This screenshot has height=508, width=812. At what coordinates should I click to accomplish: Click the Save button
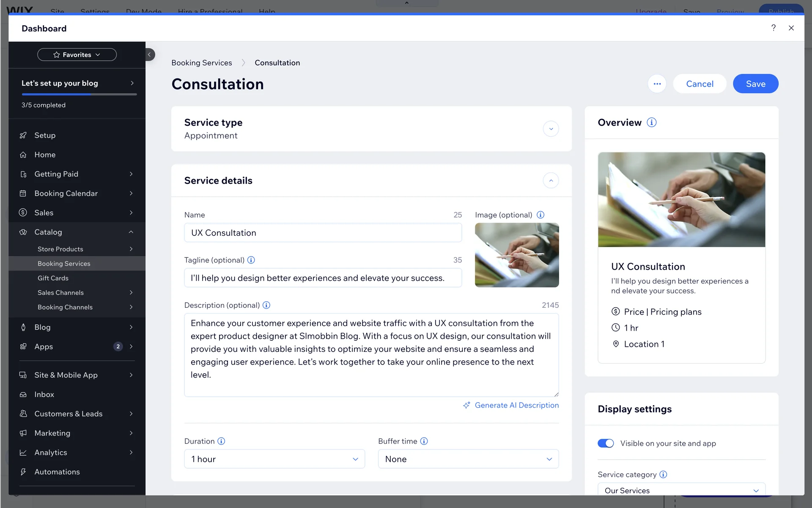click(x=755, y=84)
